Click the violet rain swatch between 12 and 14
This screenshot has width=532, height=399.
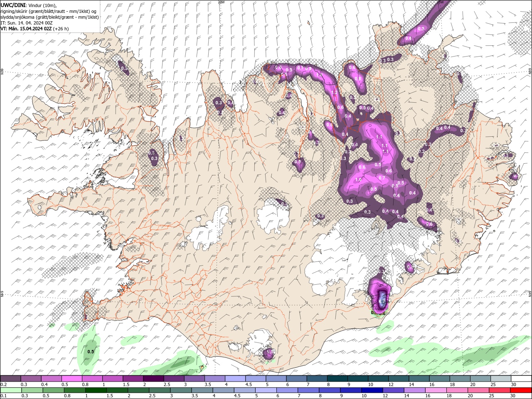(x=394, y=390)
